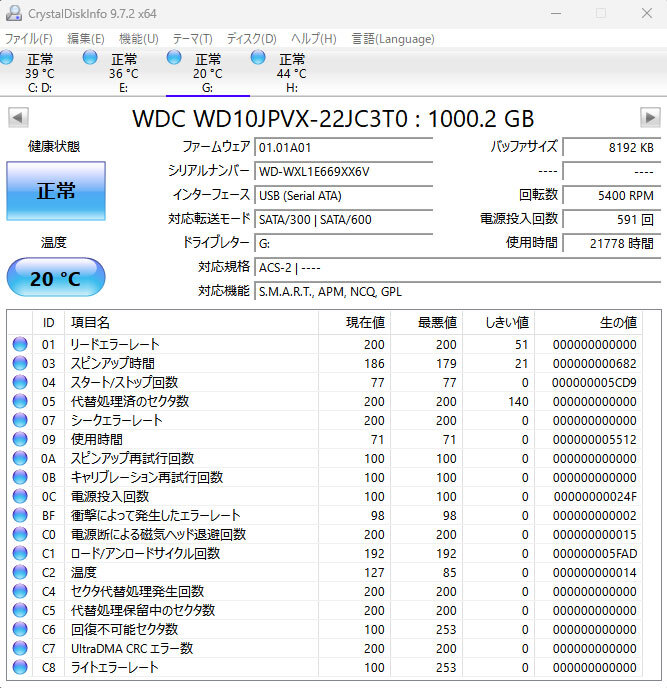Click status orb for ID C7 UltraDMA CRC エラー数
This screenshot has height=688, width=667.
20,649
